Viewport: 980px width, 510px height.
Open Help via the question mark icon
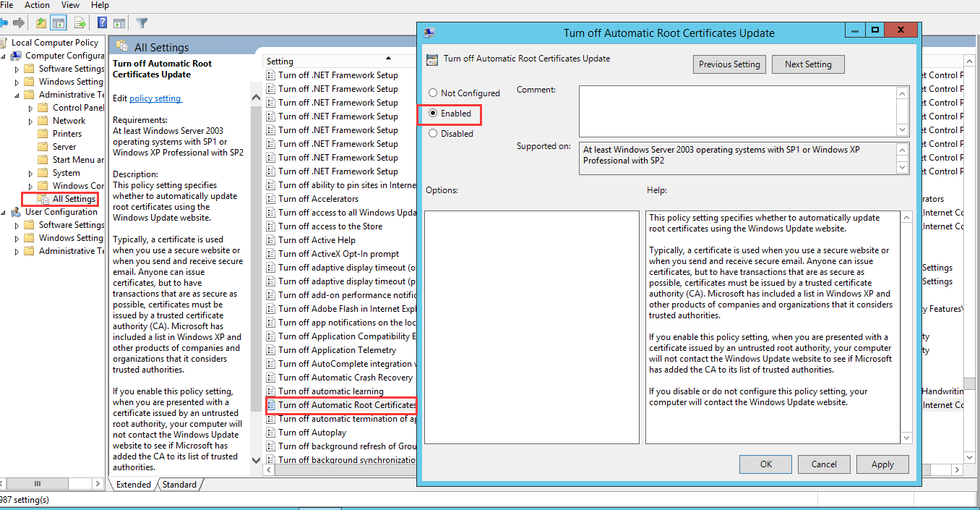point(102,22)
